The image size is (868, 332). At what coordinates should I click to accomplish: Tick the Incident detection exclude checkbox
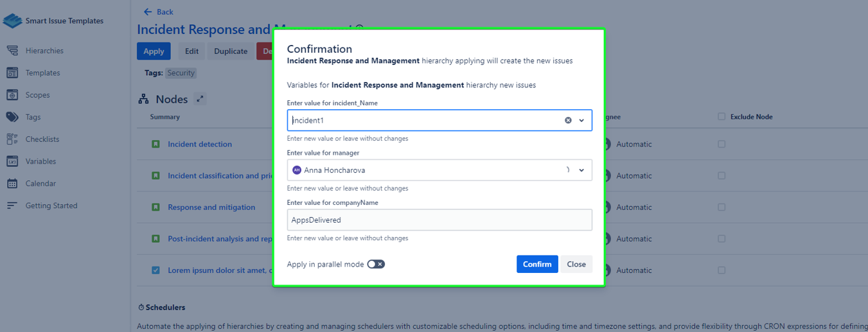[722, 144]
